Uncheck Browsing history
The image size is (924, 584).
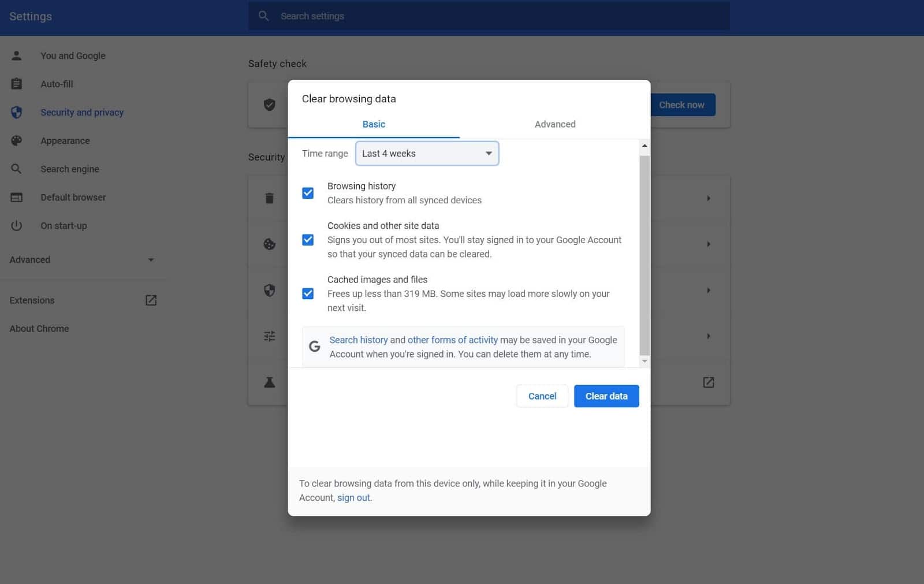tap(307, 192)
